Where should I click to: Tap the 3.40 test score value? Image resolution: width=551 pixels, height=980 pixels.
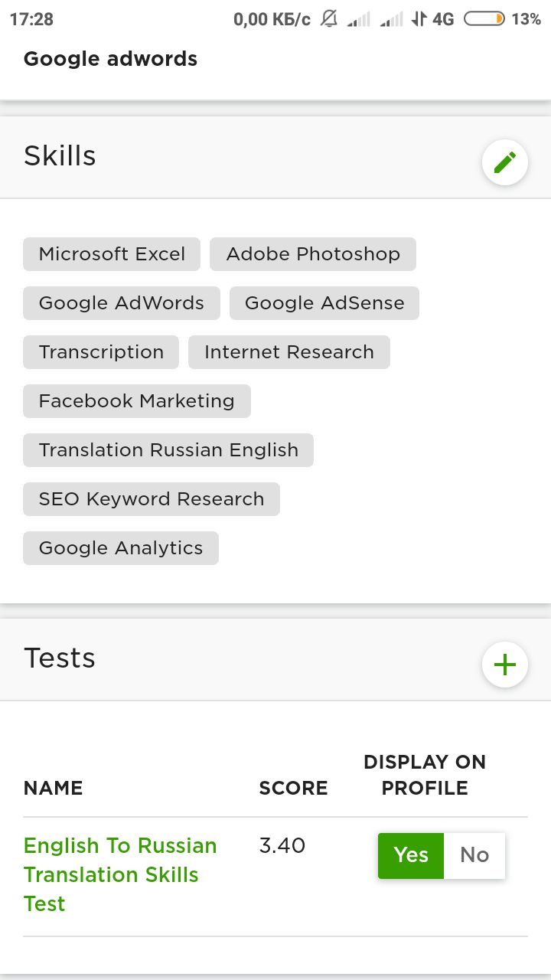coord(282,846)
